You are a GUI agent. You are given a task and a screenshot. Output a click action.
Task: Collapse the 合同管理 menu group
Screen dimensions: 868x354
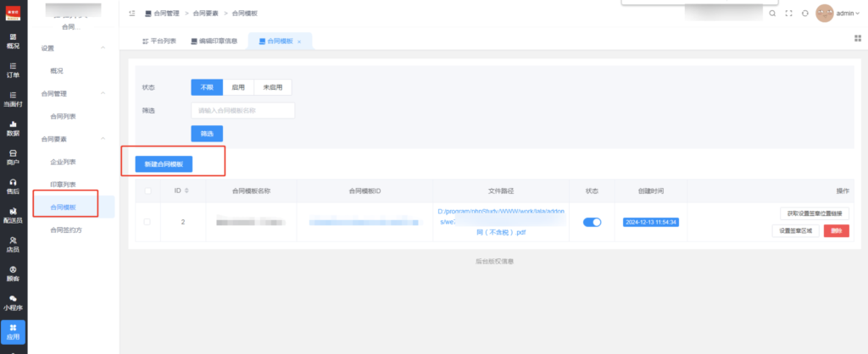click(103, 93)
